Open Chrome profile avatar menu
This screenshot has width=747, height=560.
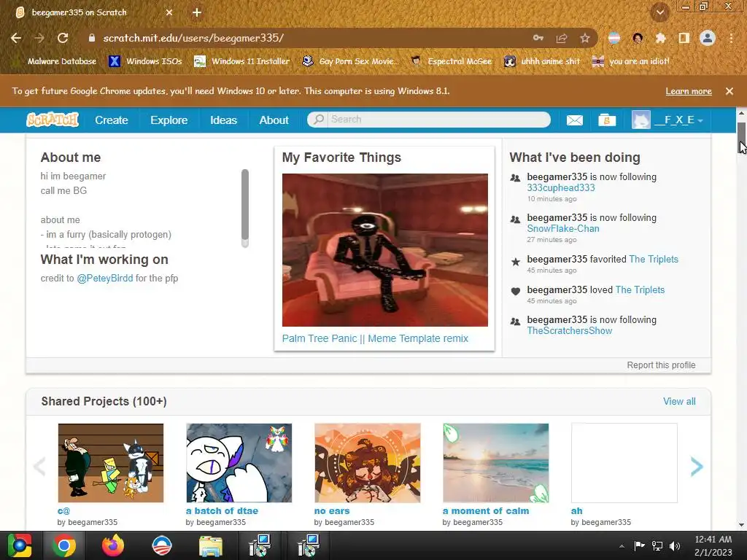tap(708, 38)
